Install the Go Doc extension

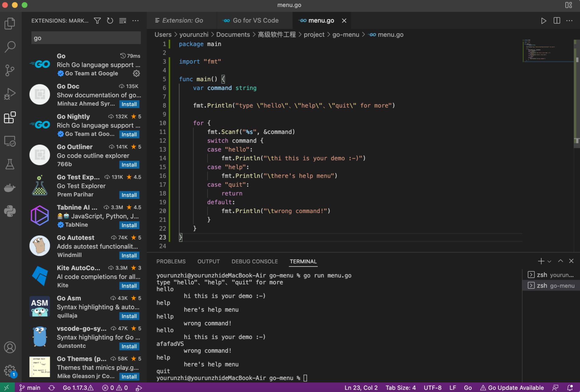tap(129, 104)
